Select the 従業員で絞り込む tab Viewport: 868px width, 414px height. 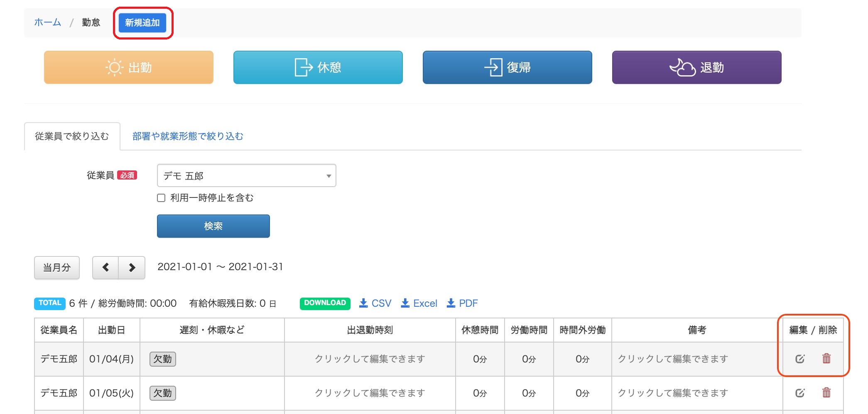(x=72, y=136)
